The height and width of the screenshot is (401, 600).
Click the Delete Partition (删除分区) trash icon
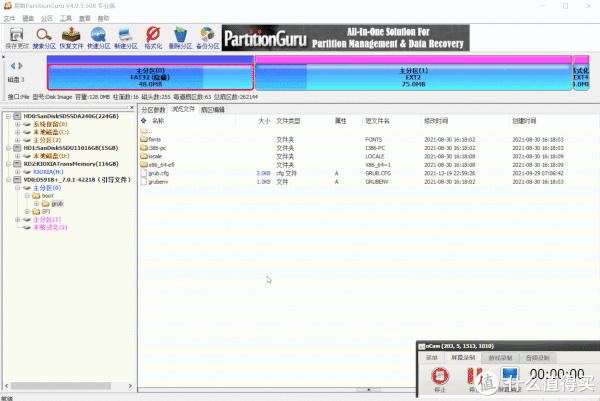pyautogui.click(x=180, y=38)
